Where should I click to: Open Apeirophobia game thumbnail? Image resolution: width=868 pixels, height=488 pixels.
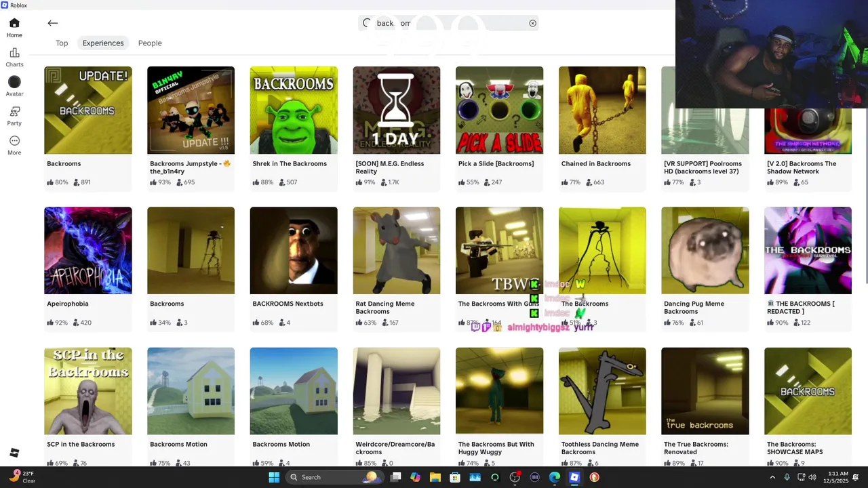tap(88, 250)
